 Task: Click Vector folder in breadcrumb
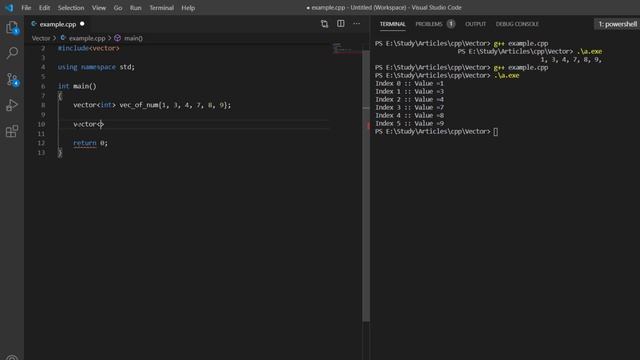point(41,38)
